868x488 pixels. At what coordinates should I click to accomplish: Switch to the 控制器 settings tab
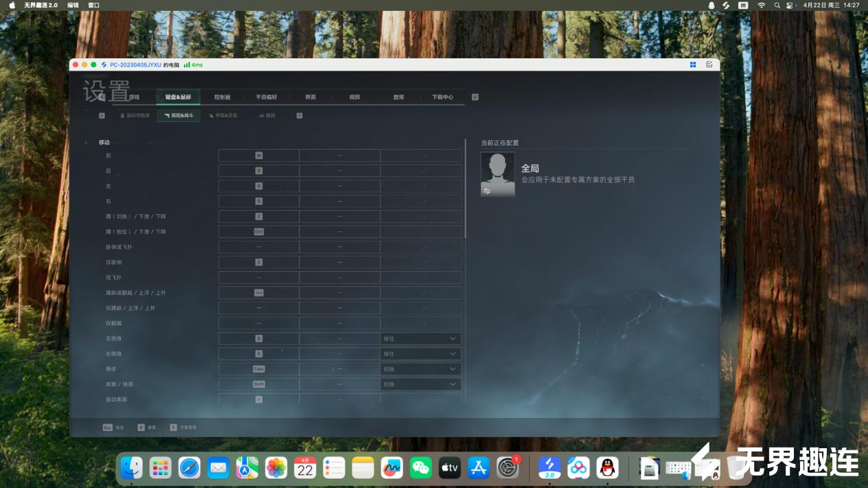pyautogui.click(x=222, y=97)
